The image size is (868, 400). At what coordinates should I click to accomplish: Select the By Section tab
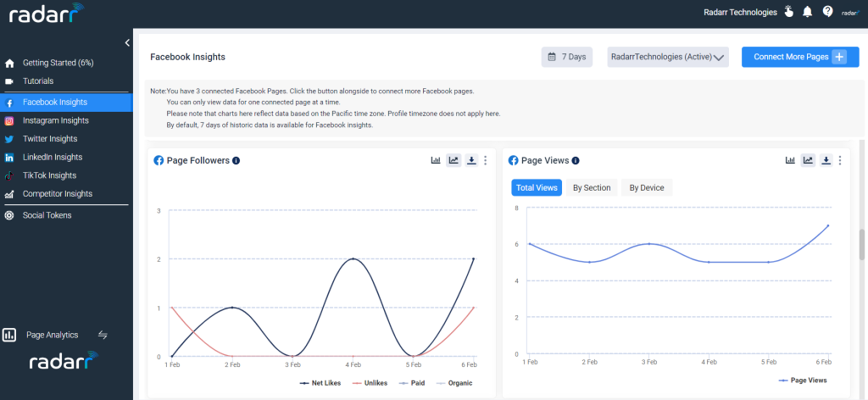pyautogui.click(x=591, y=187)
